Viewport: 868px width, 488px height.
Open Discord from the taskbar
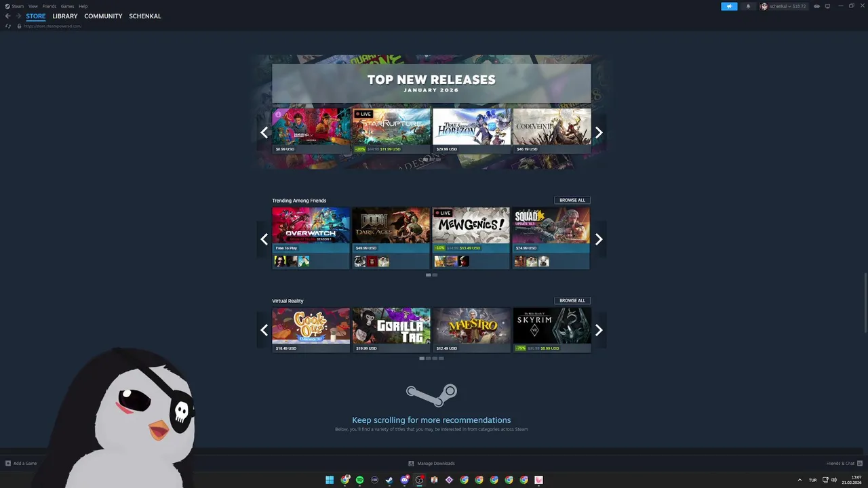(405, 480)
